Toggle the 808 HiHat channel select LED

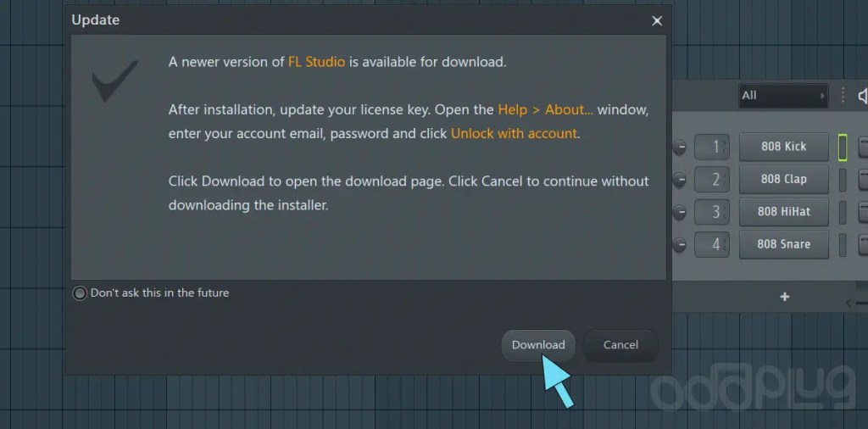click(843, 212)
